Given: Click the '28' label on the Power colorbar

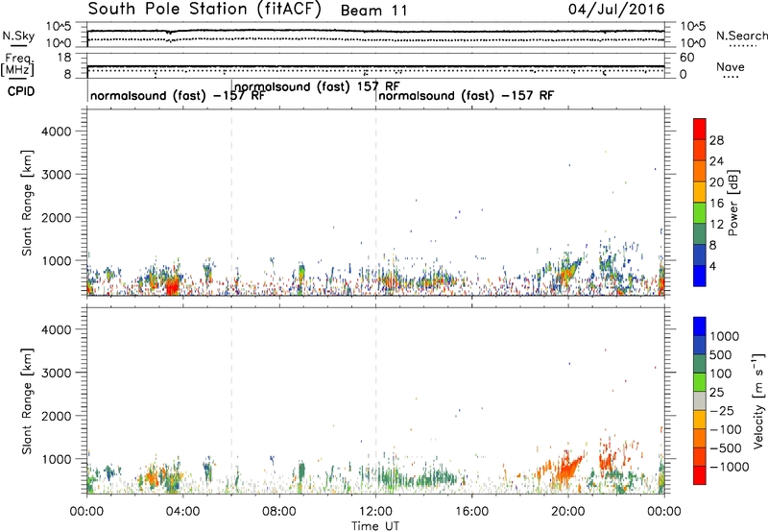Looking at the screenshot, I should tap(716, 140).
